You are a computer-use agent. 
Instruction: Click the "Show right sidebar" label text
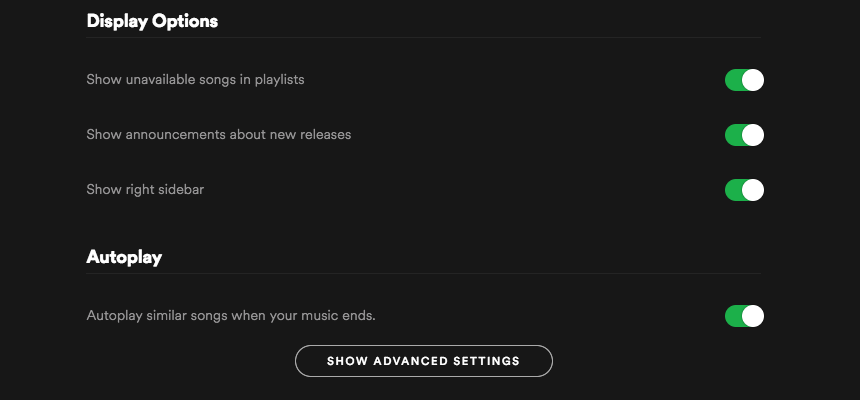click(x=145, y=189)
